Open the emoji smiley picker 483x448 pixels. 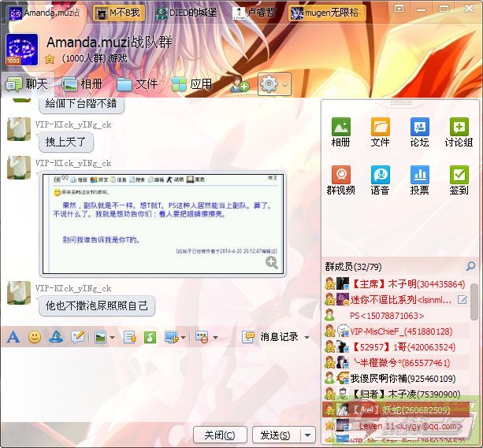point(35,337)
